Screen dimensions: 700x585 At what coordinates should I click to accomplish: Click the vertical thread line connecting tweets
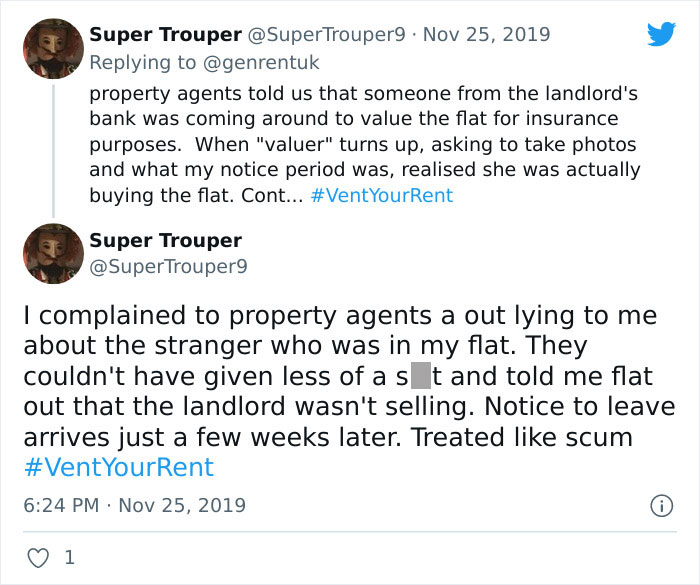pyautogui.click(x=52, y=150)
